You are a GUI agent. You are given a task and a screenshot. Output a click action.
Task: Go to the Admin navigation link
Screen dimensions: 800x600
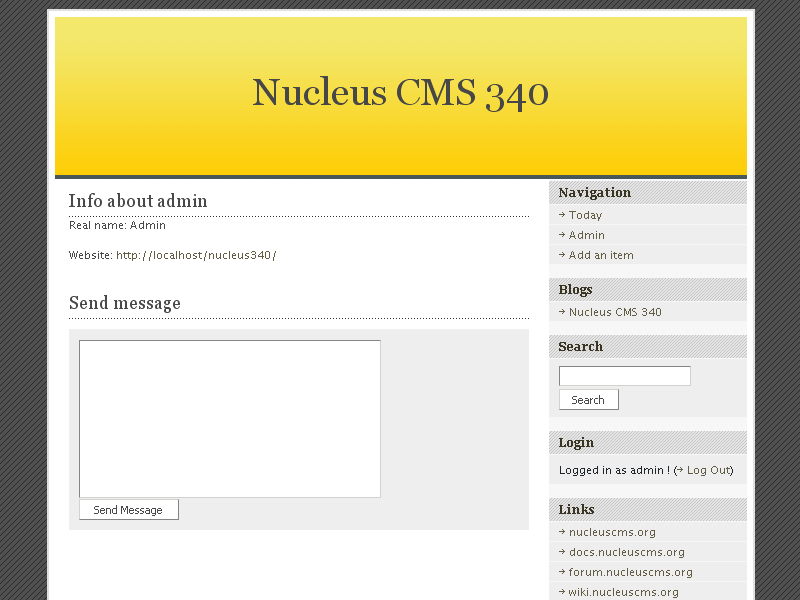587,235
